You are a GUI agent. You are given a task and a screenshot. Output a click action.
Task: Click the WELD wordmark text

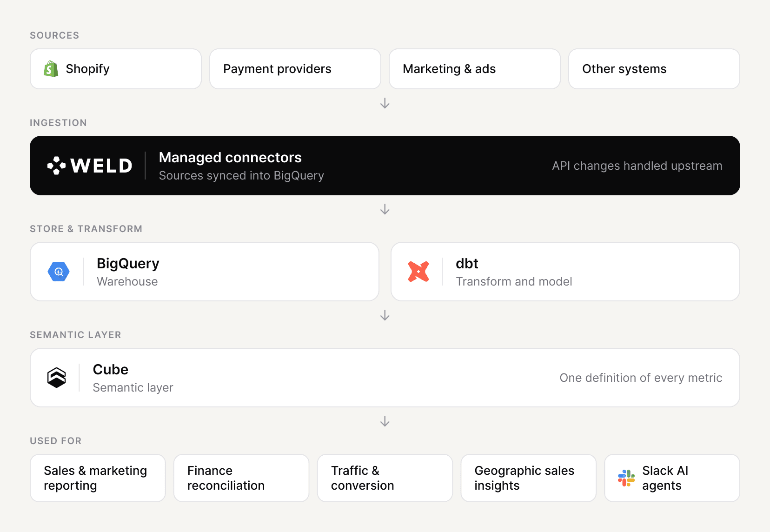(x=101, y=166)
